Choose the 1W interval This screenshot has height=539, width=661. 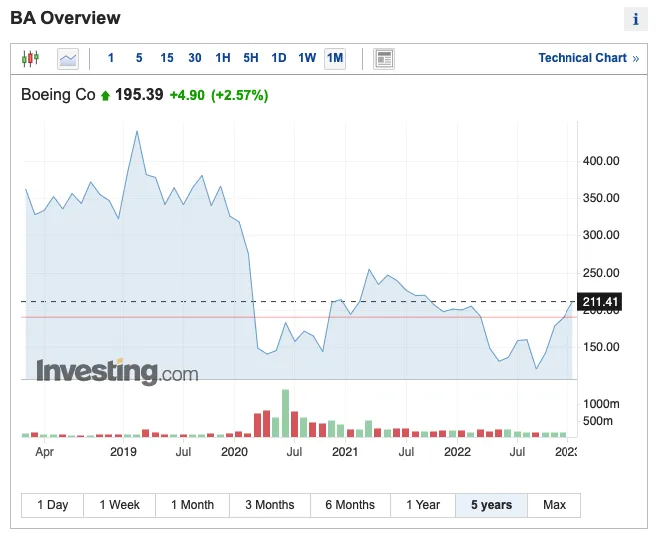tap(307, 58)
